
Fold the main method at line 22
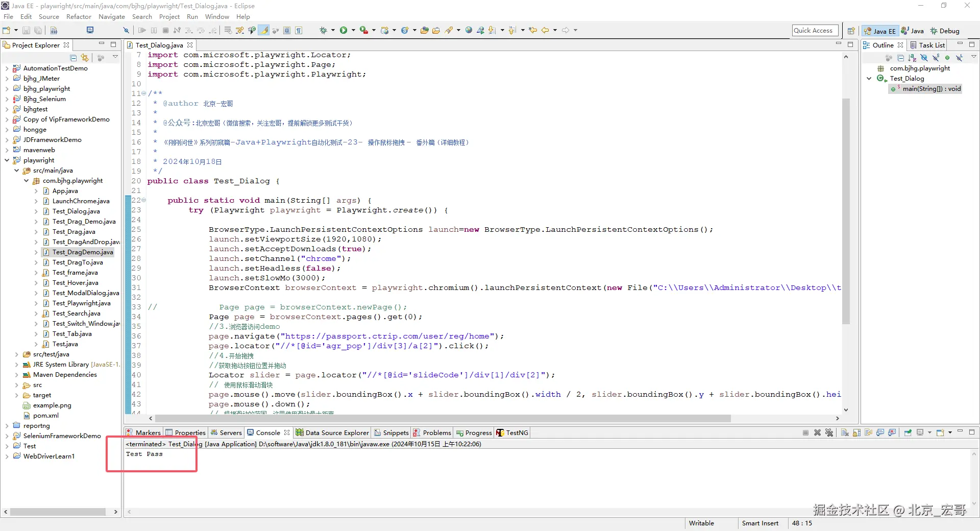pyautogui.click(x=144, y=200)
